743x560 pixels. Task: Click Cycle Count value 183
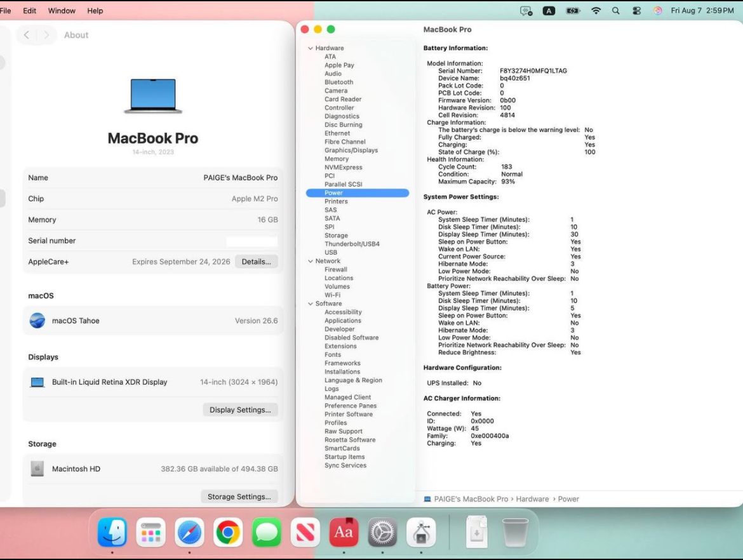tap(507, 167)
